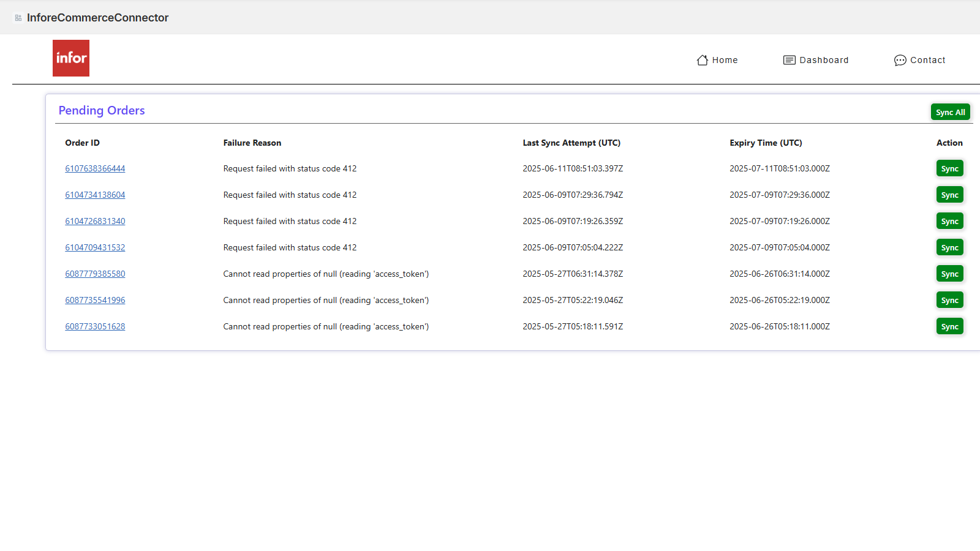
Task: Open order link 6104709431532
Action: [95, 247]
